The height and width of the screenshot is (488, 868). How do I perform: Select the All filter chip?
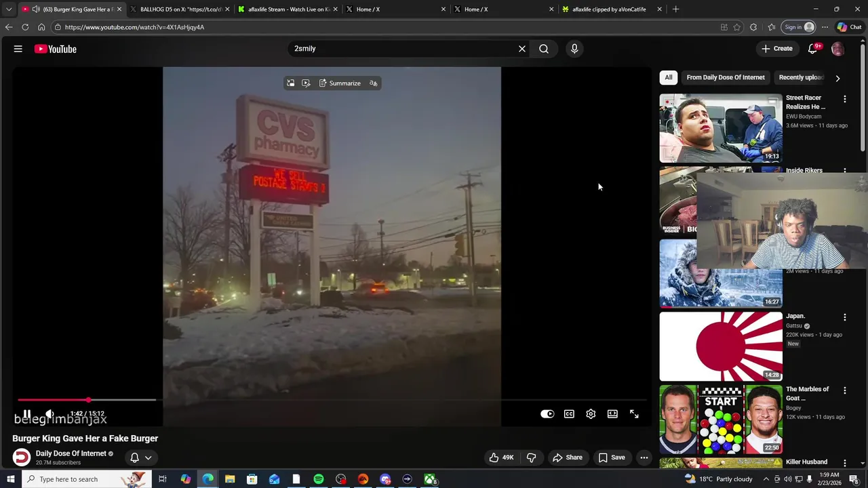pyautogui.click(x=669, y=77)
